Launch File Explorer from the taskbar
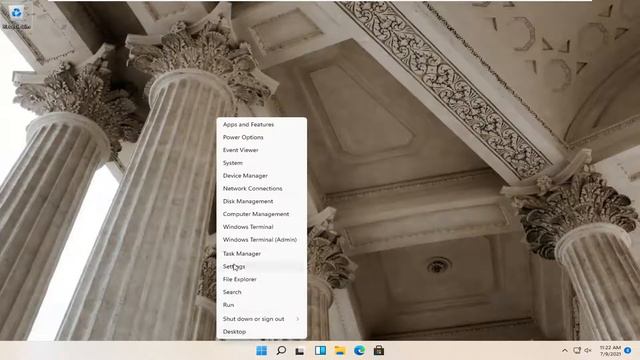 pyautogui.click(x=340, y=351)
